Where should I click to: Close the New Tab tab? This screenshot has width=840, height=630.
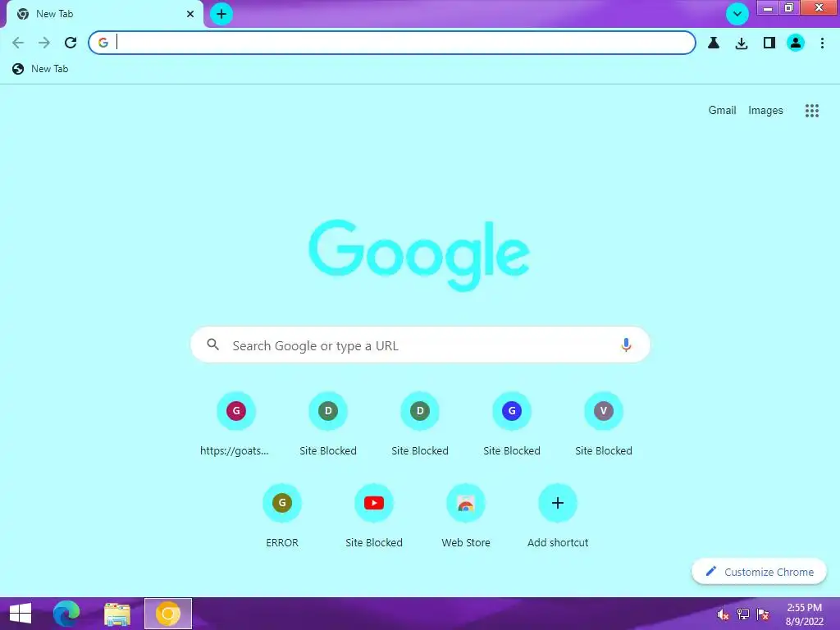pyautogui.click(x=190, y=14)
